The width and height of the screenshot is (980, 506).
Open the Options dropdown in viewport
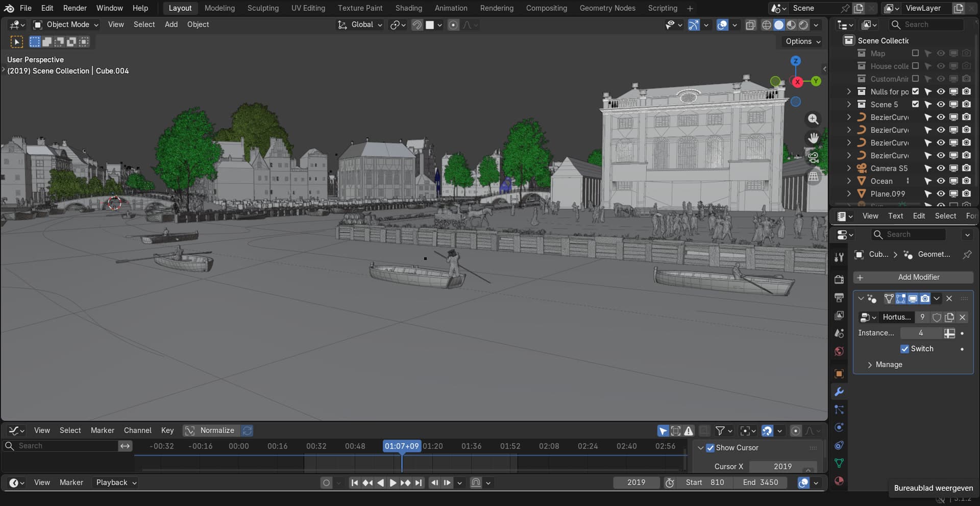803,41
